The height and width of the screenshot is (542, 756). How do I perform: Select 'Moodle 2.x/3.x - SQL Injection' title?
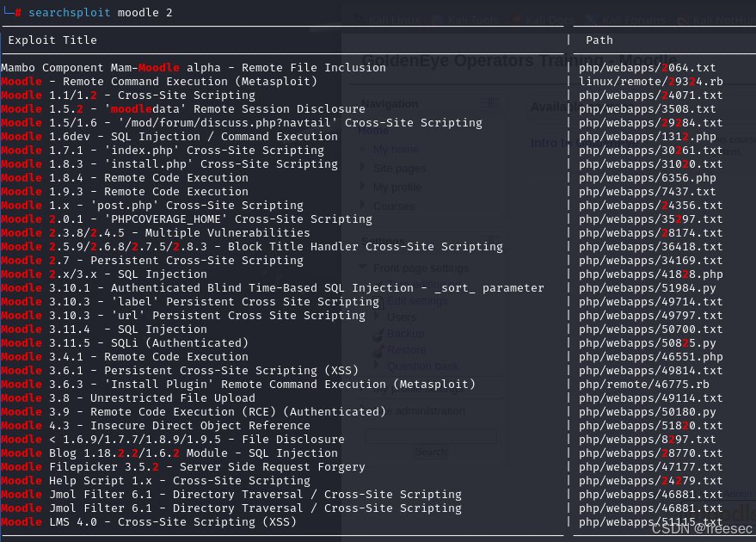[104, 274]
